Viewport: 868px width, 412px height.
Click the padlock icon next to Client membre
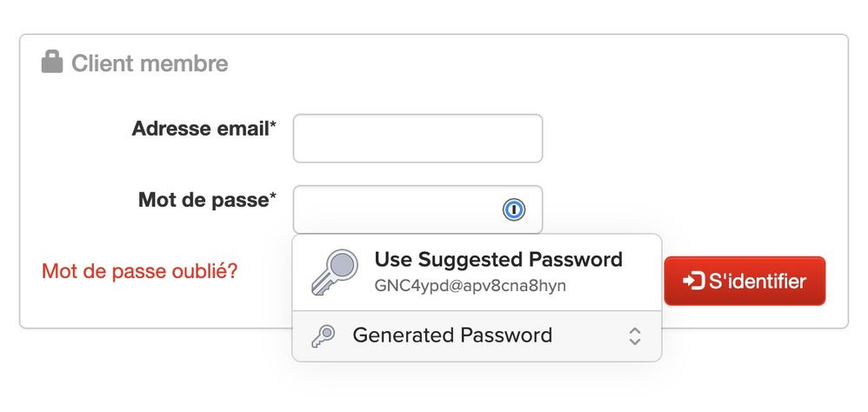click(x=52, y=63)
